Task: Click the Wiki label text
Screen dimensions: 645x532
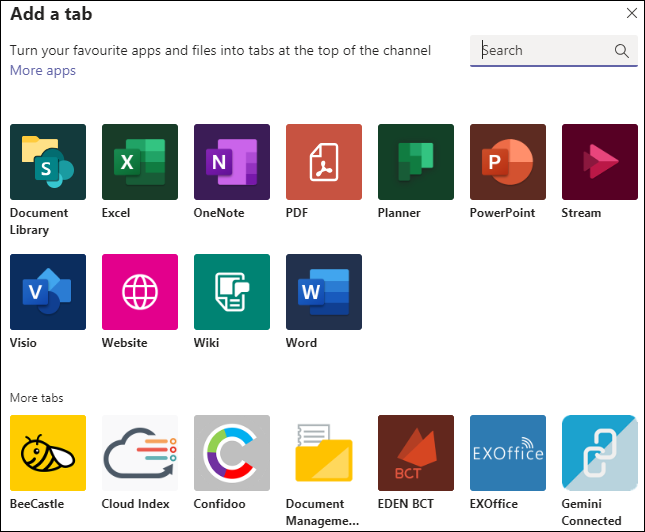Action: click(206, 343)
